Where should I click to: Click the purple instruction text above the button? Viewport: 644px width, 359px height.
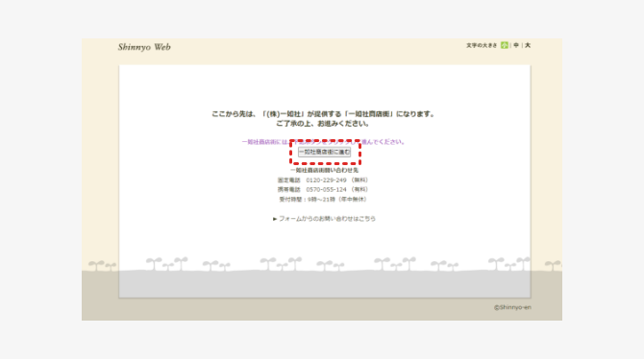324,142
